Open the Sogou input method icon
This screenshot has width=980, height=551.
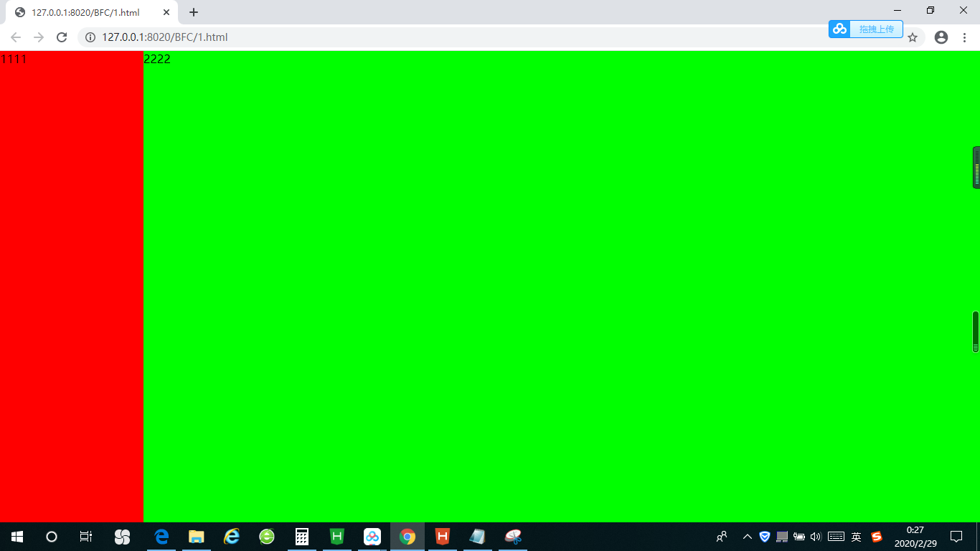(x=877, y=537)
